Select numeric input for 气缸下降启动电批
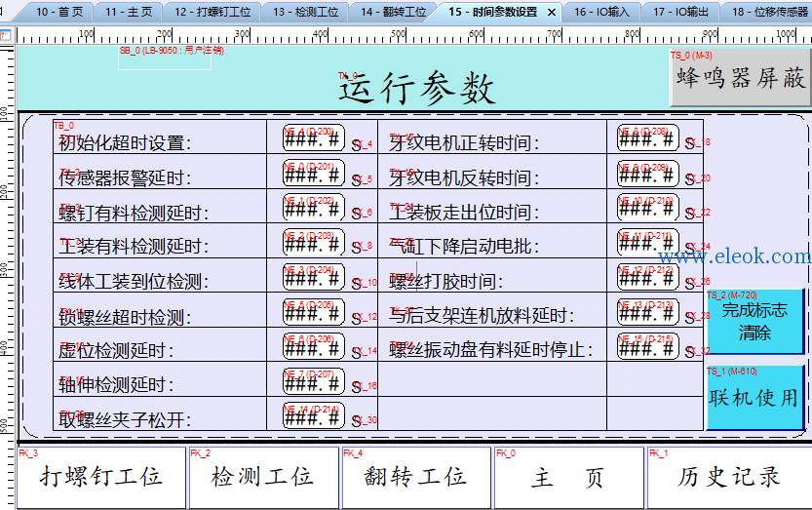This screenshot has width=812, height=510. 648,242
